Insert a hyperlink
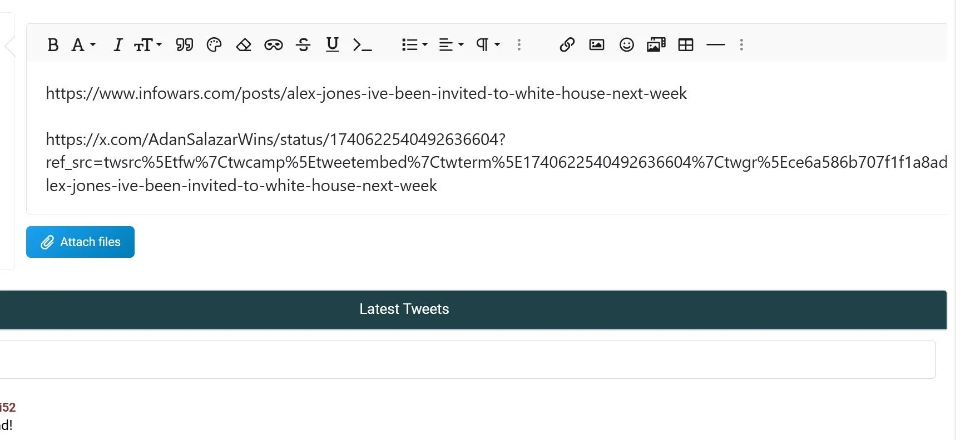This screenshot has width=980, height=440. point(567,45)
